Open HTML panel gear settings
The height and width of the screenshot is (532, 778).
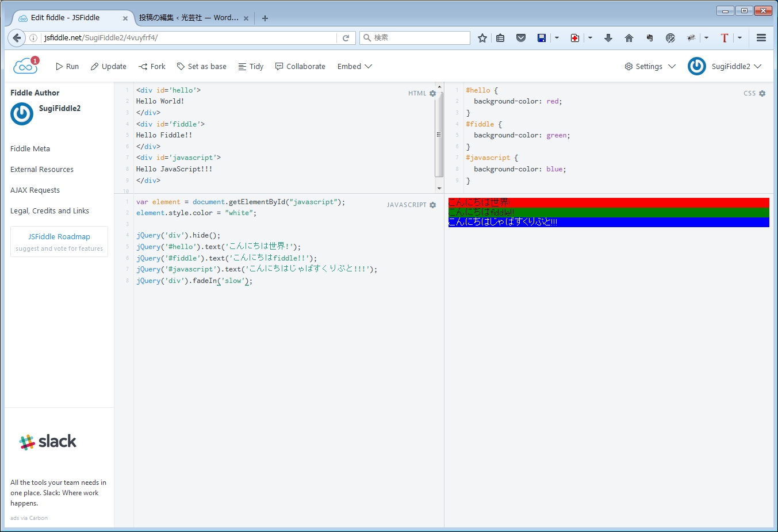[x=433, y=93]
